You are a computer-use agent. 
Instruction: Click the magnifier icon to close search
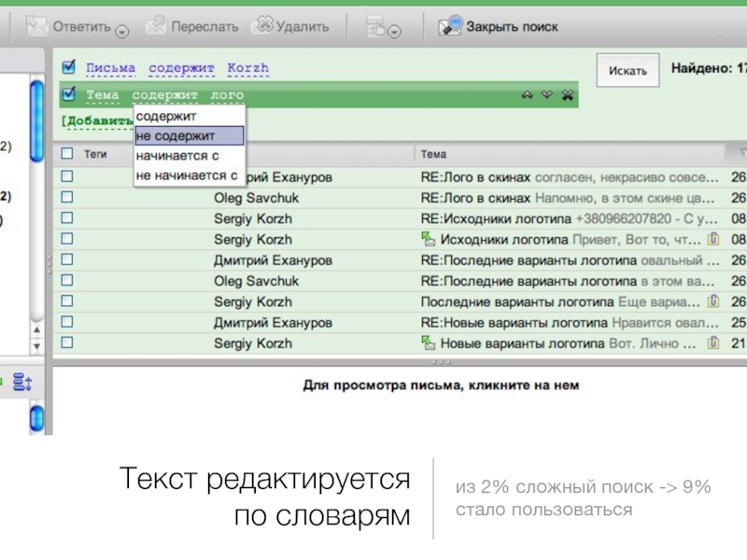(452, 27)
